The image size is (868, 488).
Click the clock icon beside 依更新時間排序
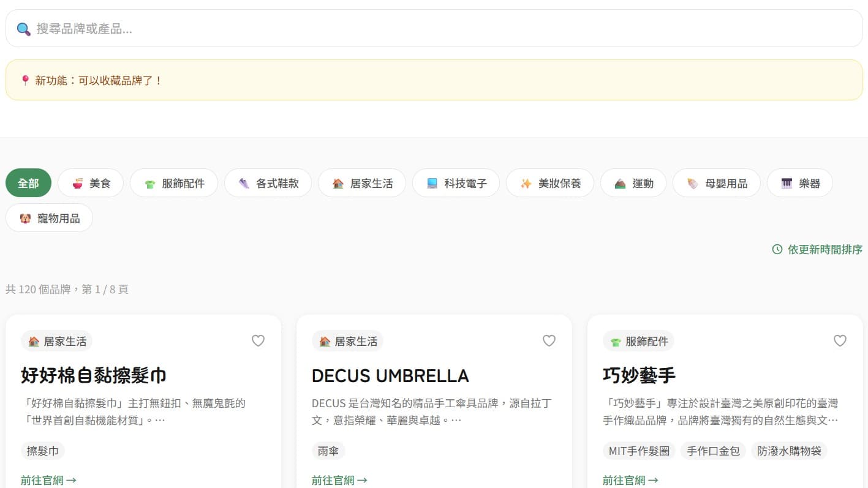777,249
